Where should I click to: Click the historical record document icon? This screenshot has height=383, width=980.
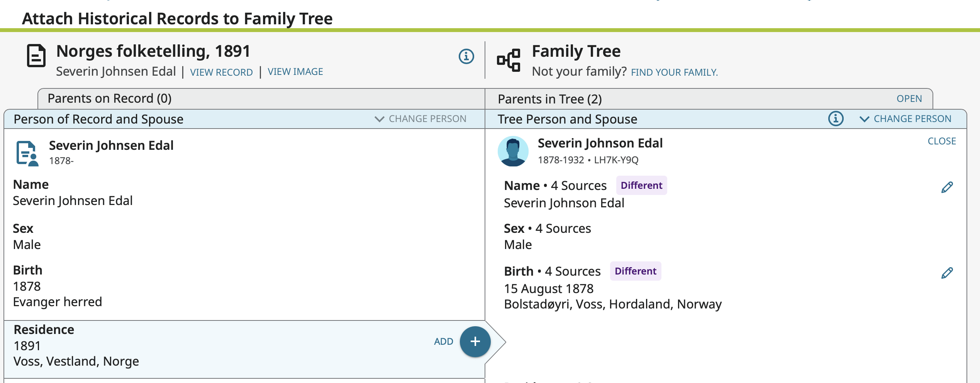[36, 56]
